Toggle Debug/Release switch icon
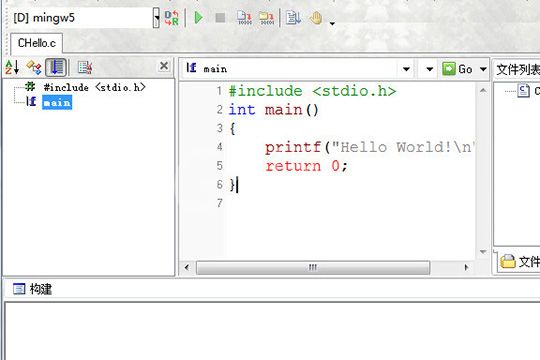 172,18
